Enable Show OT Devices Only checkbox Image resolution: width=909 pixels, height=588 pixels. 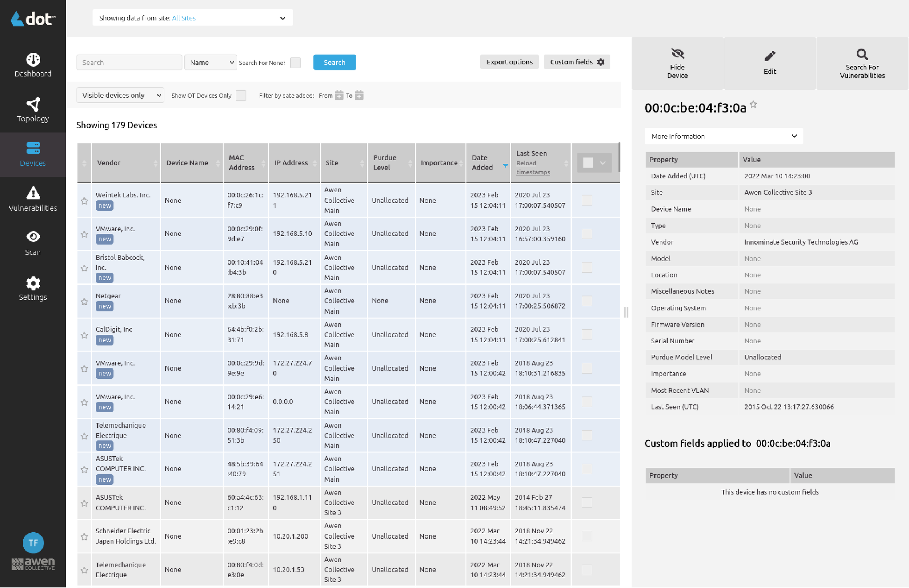point(241,96)
